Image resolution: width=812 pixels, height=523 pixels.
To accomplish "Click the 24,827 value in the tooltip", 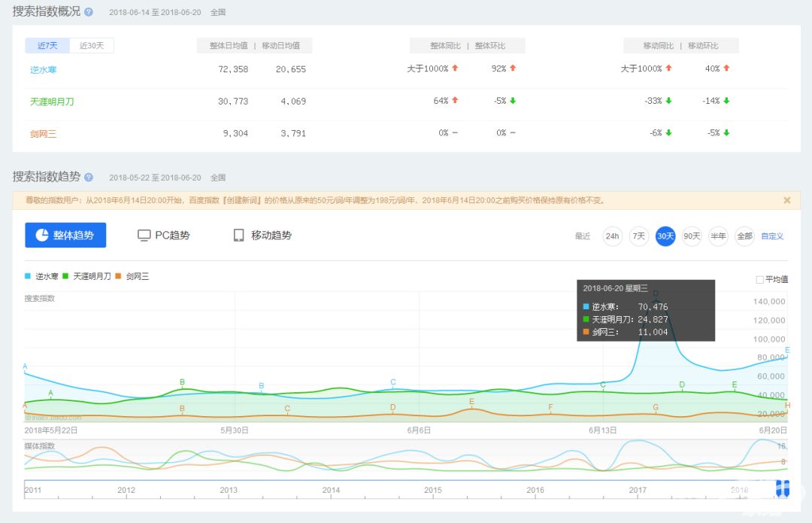I will [x=653, y=319].
